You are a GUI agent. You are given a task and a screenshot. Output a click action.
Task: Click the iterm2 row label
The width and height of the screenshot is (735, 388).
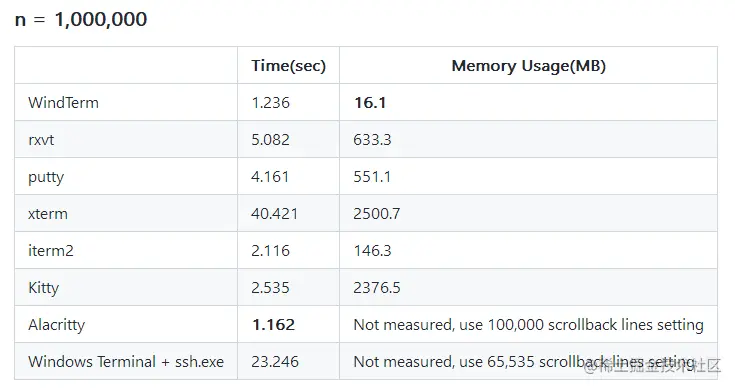coord(51,251)
